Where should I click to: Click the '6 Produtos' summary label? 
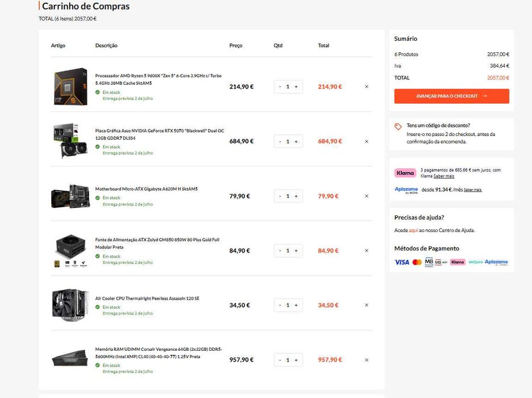(406, 54)
